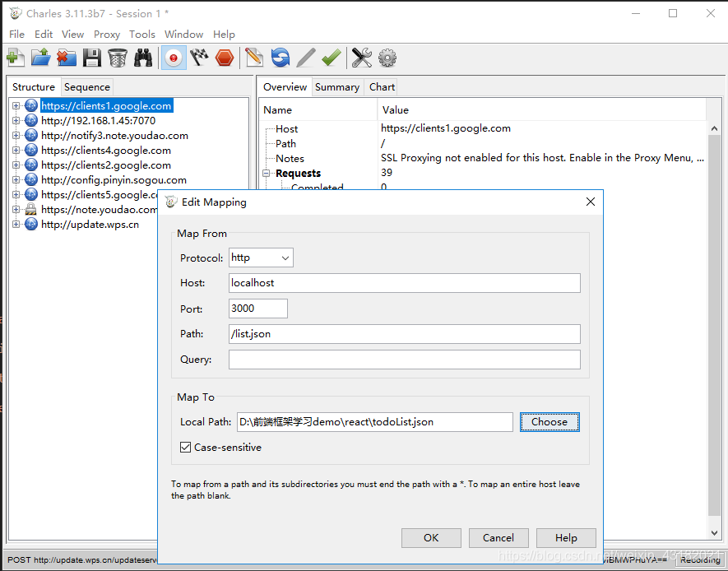This screenshot has height=571, width=728.
Task: Select http://update.wps.cn in the tree
Action: [x=90, y=225]
